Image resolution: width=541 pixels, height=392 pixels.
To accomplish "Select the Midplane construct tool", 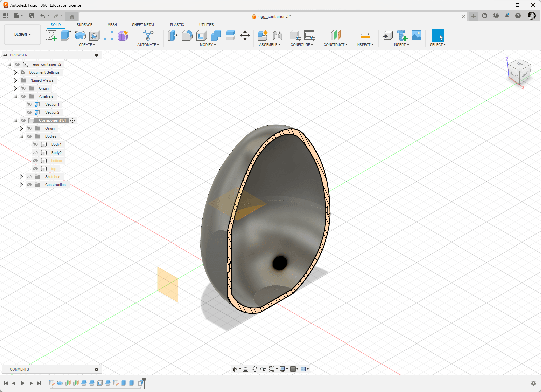I will click(x=335, y=35).
